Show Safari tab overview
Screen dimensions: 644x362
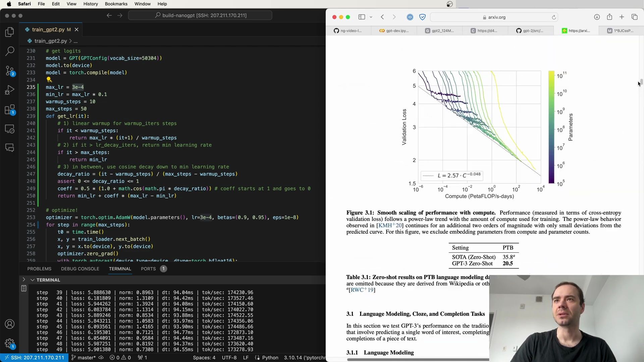click(634, 17)
